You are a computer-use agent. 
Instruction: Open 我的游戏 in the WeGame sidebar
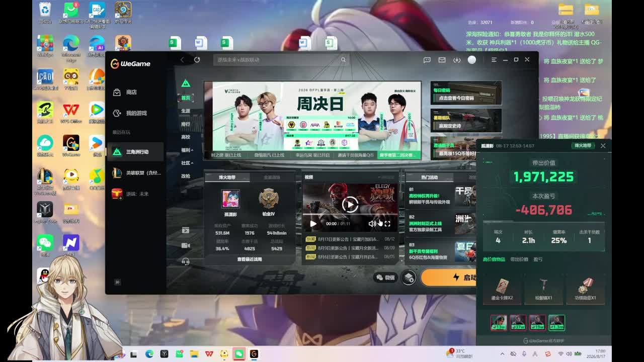(x=130, y=113)
